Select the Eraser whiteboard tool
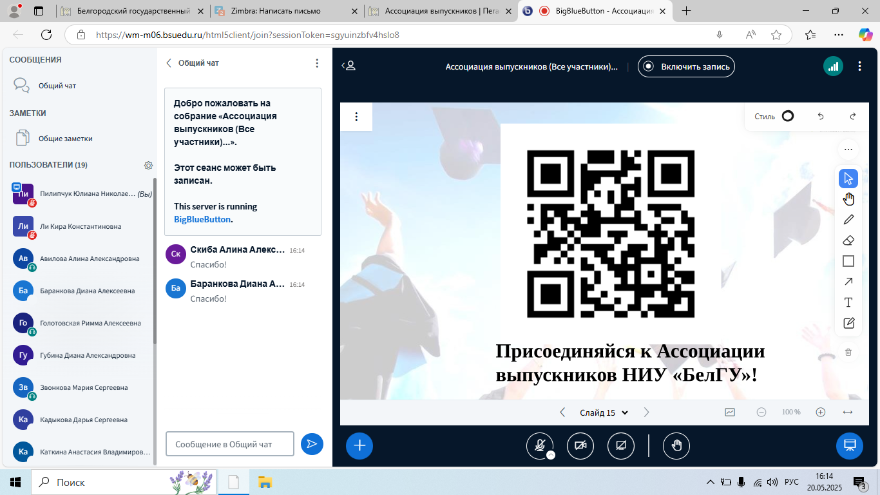880x495 pixels. 848,240
